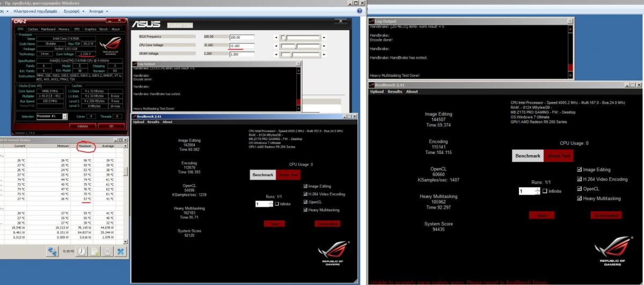644x285 pixels.
Task: Open Results menu in left RealBench window
Action: click(153, 122)
